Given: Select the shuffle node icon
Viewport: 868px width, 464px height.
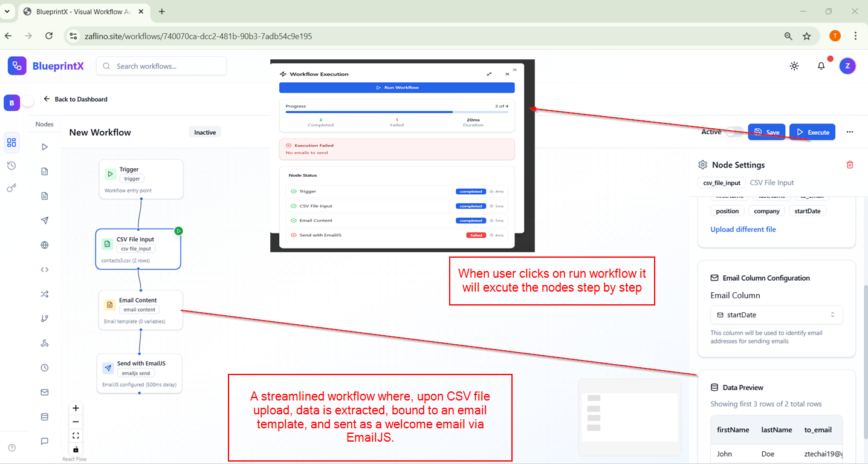Looking at the screenshot, I should [45, 295].
